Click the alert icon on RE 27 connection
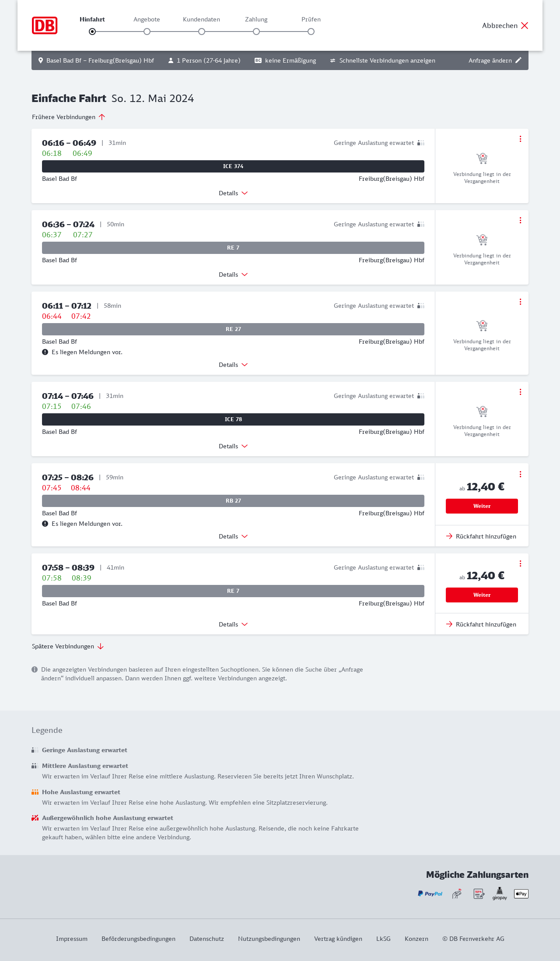Viewport: 560px width, 961px height. pyautogui.click(x=45, y=352)
